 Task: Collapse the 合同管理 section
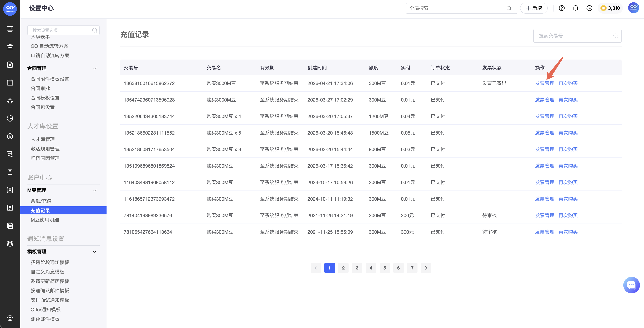point(94,68)
